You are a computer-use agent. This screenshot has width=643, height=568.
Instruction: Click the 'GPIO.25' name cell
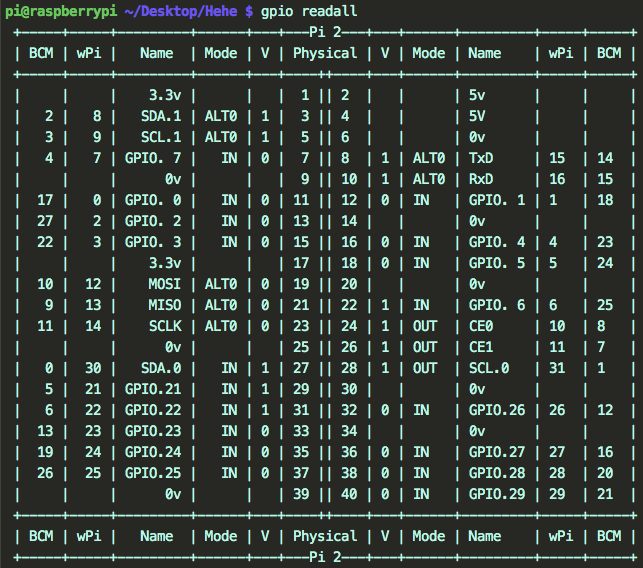point(153,473)
